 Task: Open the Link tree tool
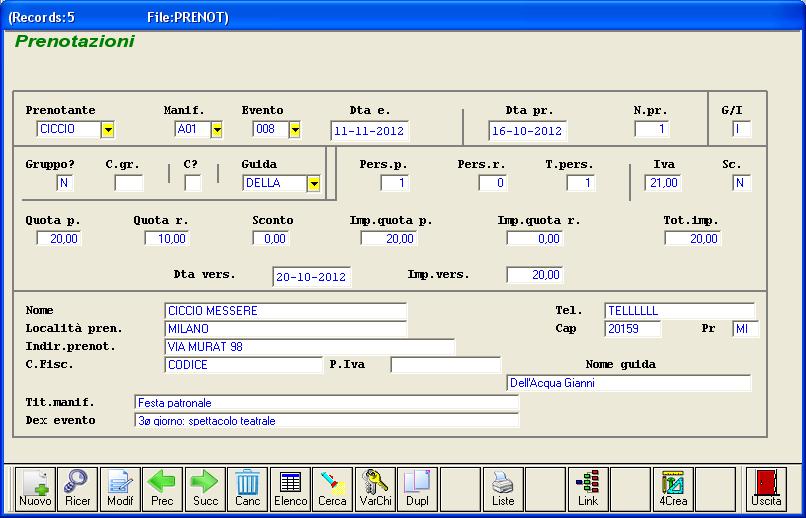pos(588,489)
